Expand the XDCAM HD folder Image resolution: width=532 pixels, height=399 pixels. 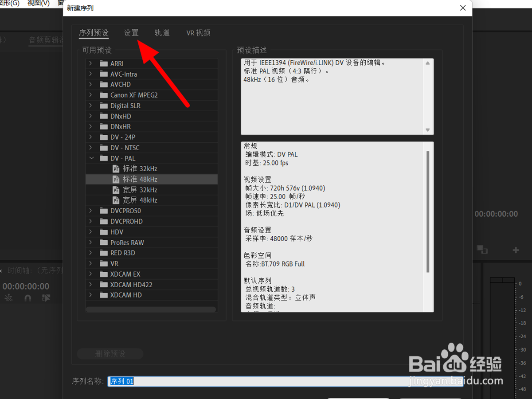(x=91, y=295)
